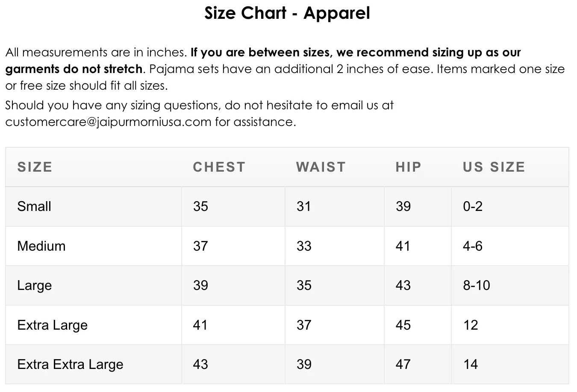Click the Large size row label
Image resolution: width=577 pixels, height=392 pixels.
coord(35,286)
